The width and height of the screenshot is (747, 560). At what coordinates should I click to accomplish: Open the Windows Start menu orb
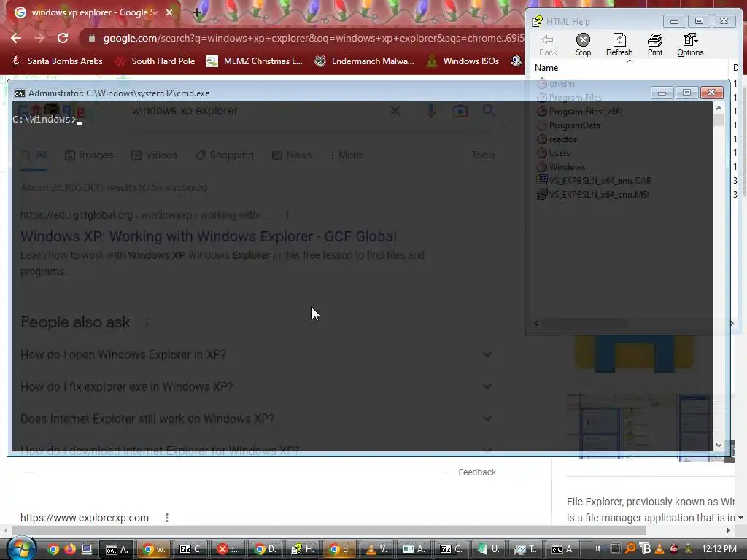[21, 548]
